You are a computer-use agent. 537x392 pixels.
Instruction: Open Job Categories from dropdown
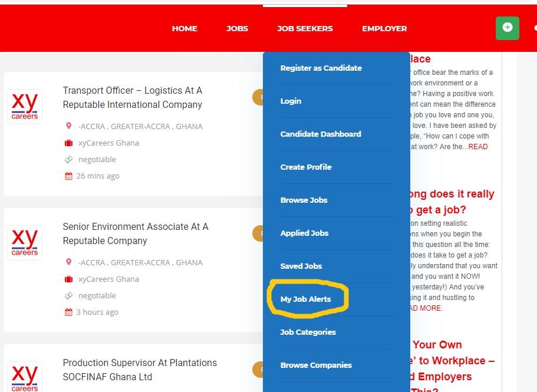[x=308, y=332]
